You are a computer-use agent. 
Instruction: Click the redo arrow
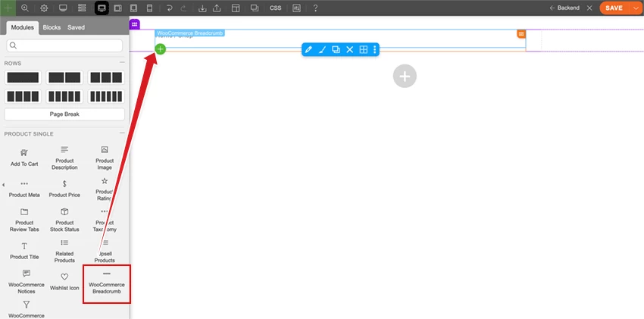click(x=183, y=8)
